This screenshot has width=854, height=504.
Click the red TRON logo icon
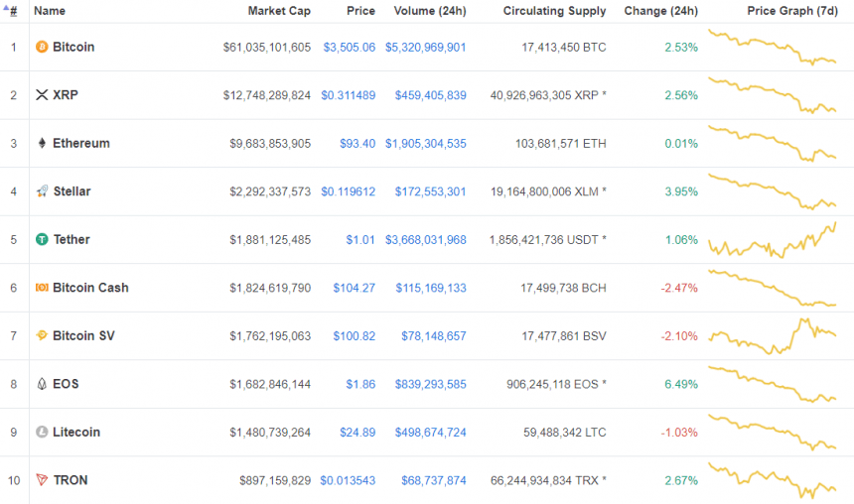pyautogui.click(x=42, y=480)
